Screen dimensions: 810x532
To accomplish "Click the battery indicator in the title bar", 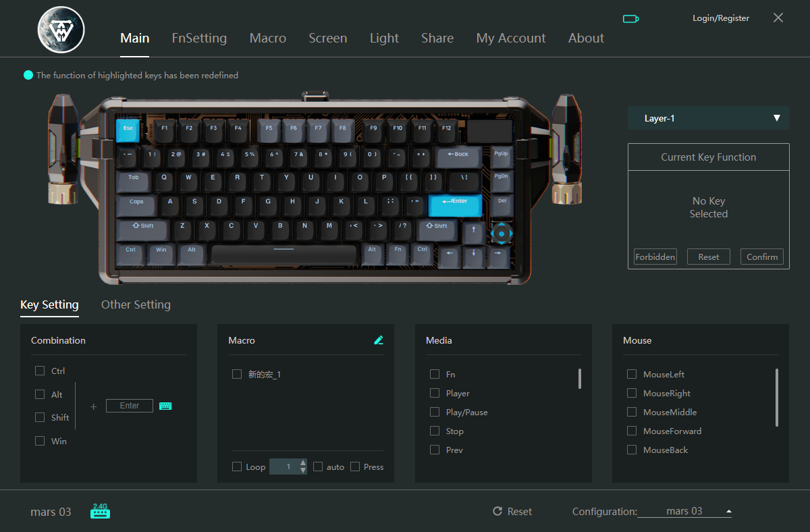I will click(630, 19).
